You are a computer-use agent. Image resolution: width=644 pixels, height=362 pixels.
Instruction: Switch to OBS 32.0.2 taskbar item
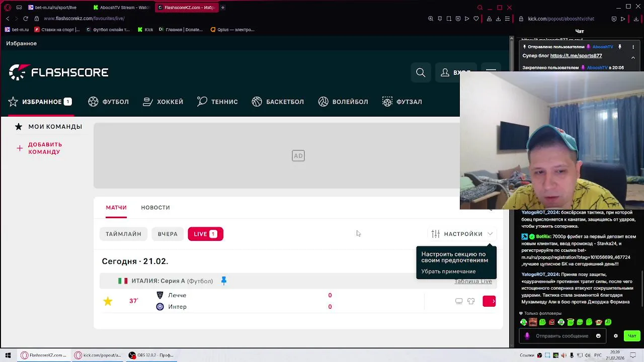click(151, 355)
